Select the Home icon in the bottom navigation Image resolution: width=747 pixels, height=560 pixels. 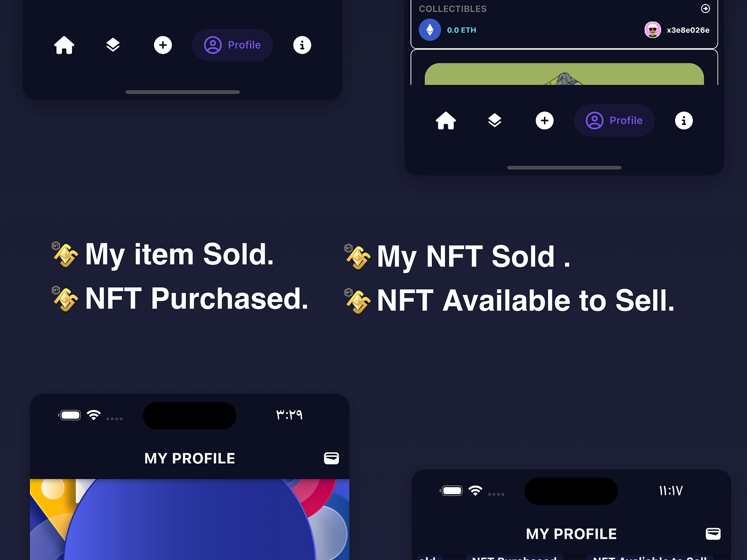point(64,45)
